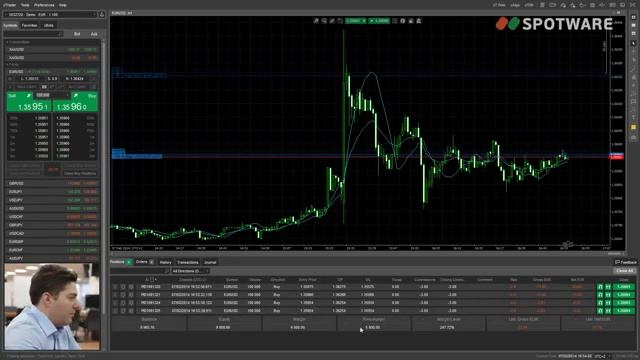Click the Feedback link
The image size is (640, 360).
626,262
